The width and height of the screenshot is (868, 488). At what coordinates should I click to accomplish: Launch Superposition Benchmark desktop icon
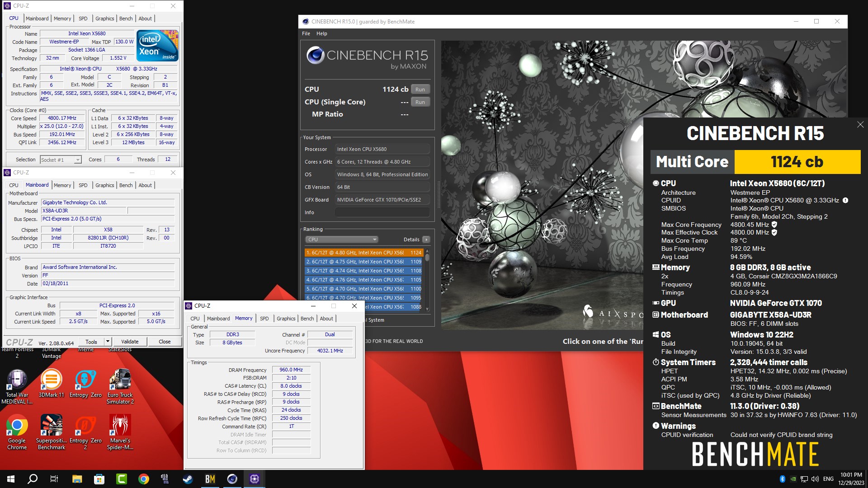[51, 432]
